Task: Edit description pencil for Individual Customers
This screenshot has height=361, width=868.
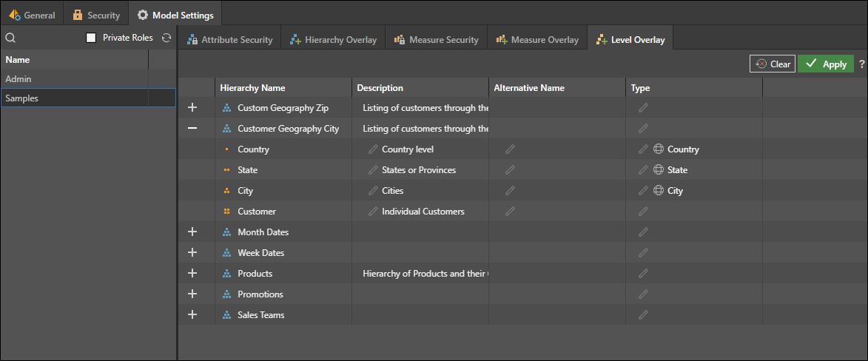Action: coord(373,212)
